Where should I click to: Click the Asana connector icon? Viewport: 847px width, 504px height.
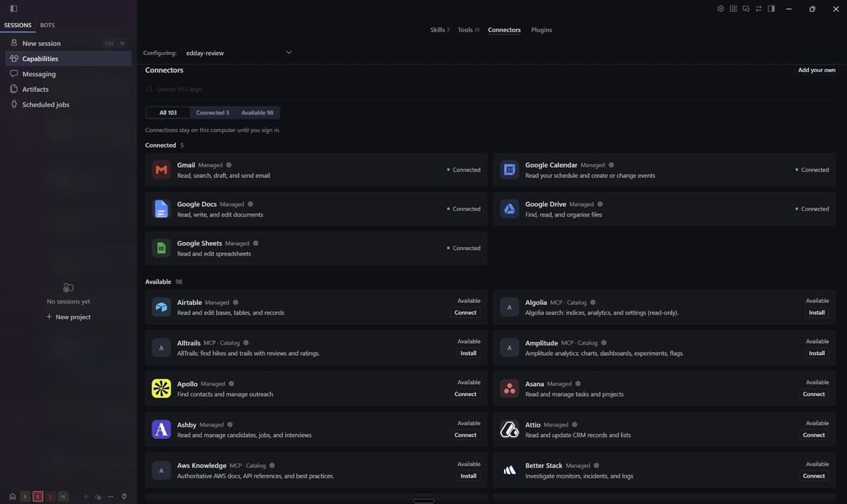tap(510, 388)
